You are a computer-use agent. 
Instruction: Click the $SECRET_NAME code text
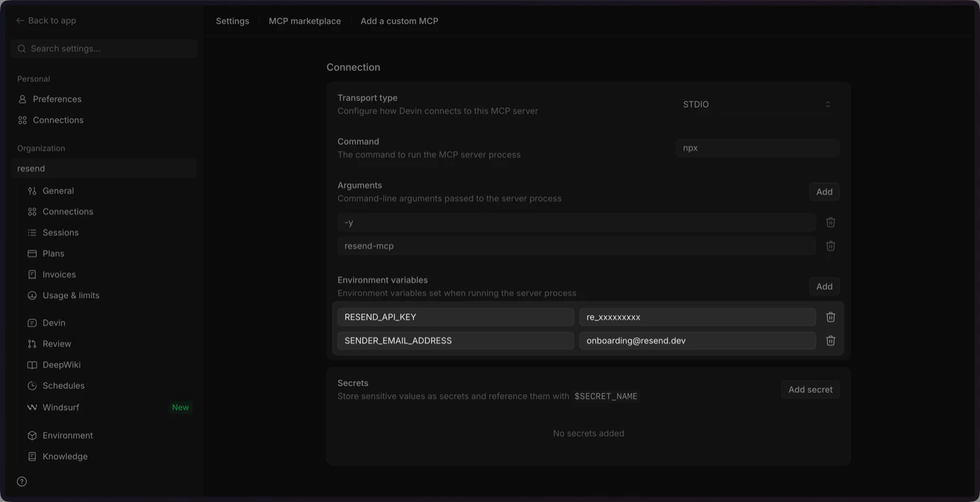tap(606, 396)
